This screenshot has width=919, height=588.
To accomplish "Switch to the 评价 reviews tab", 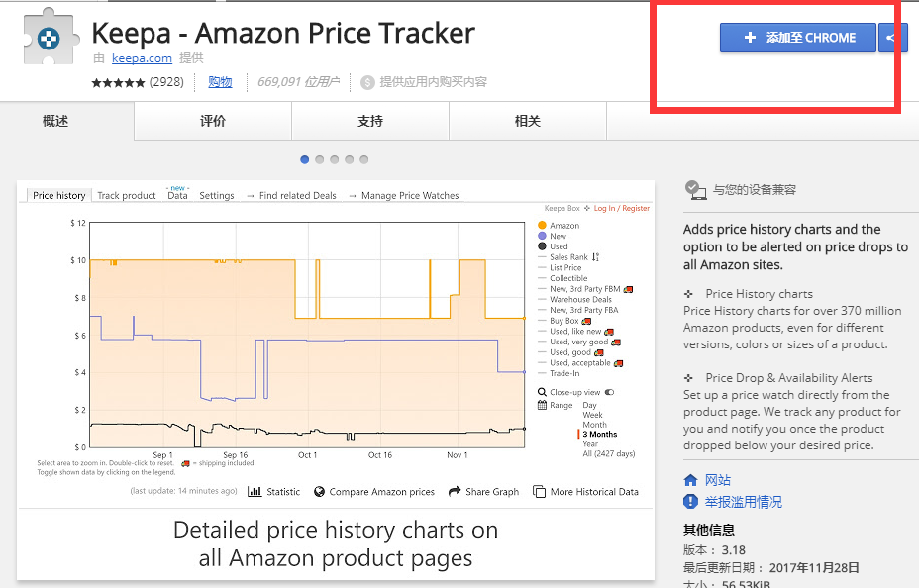I will pyautogui.click(x=213, y=121).
